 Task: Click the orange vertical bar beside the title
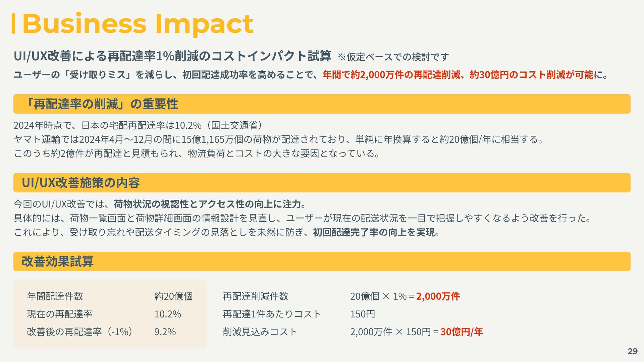[13, 23]
